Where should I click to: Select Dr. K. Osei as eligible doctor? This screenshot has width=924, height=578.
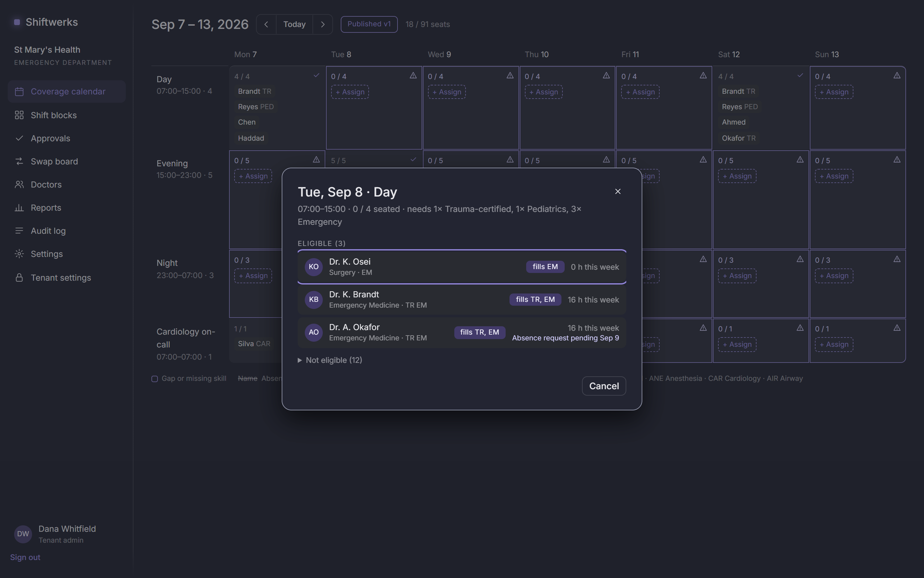point(462,267)
